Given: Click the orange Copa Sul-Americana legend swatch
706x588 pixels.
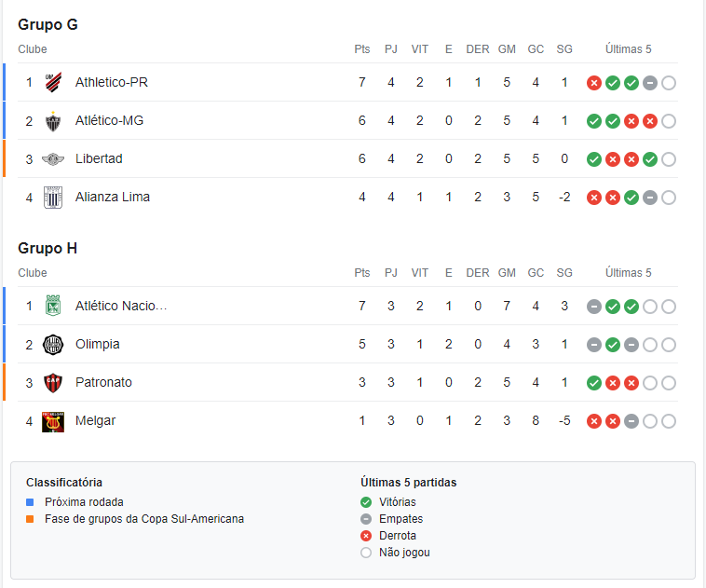Looking at the screenshot, I should tap(30, 519).
